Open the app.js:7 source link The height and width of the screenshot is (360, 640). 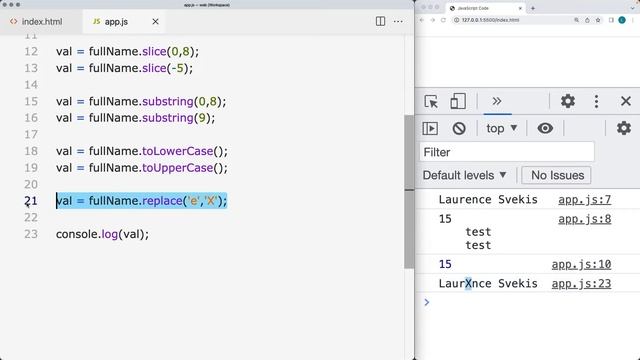584,200
